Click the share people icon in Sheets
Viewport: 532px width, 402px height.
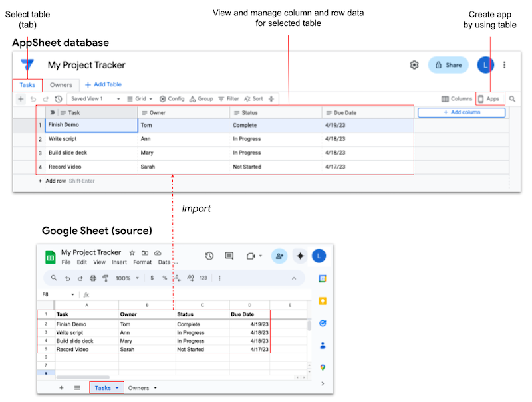(279, 256)
